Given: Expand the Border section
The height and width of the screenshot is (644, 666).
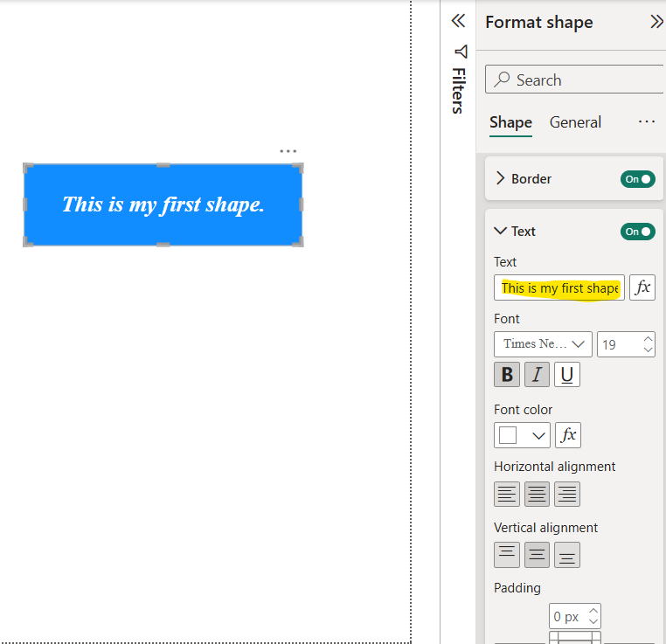Looking at the screenshot, I should click(x=501, y=178).
